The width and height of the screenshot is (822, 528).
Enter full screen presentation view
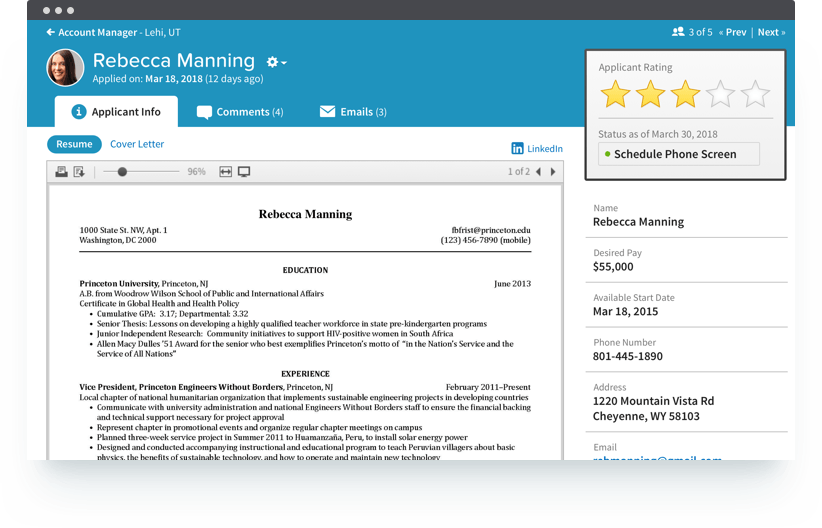(x=244, y=172)
